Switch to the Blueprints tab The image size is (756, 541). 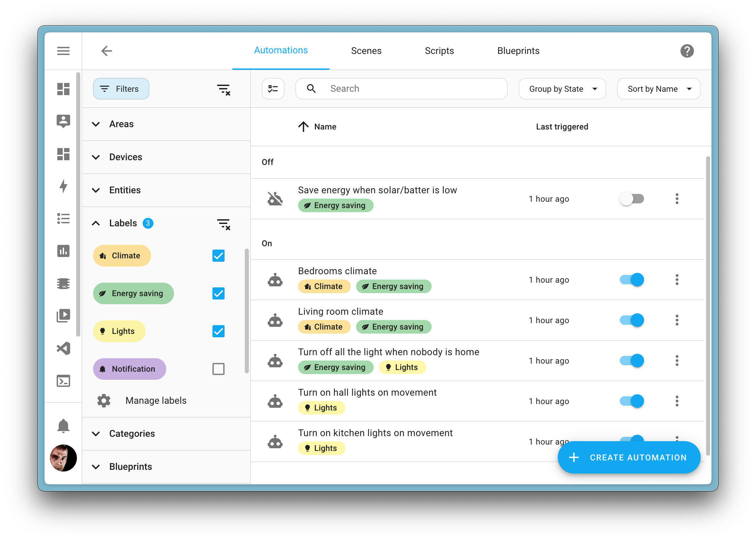(518, 51)
